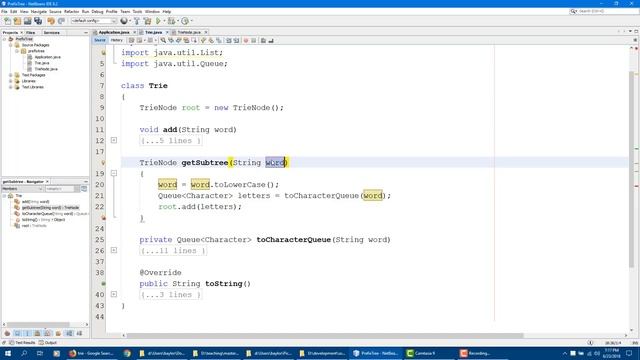The width and height of the screenshot is (640, 360).
Task: Click the New File toolbar icon
Action: click(x=7, y=21)
